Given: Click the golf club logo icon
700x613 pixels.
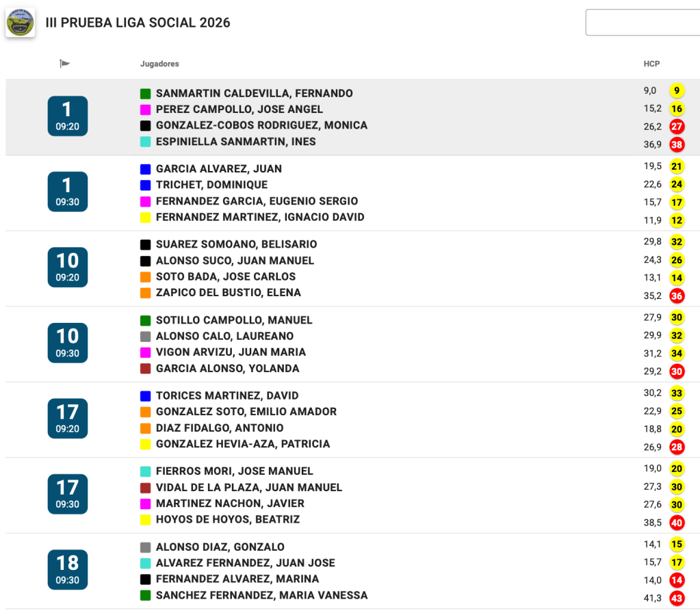Looking at the screenshot, I should pyautogui.click(x=21, y=23).
